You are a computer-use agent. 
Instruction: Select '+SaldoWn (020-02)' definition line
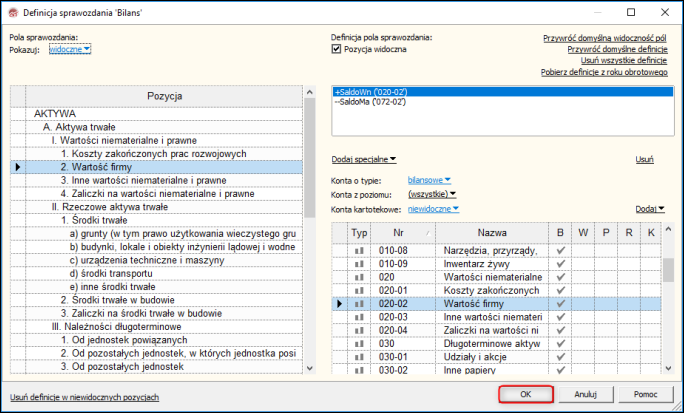coord(374,92)
